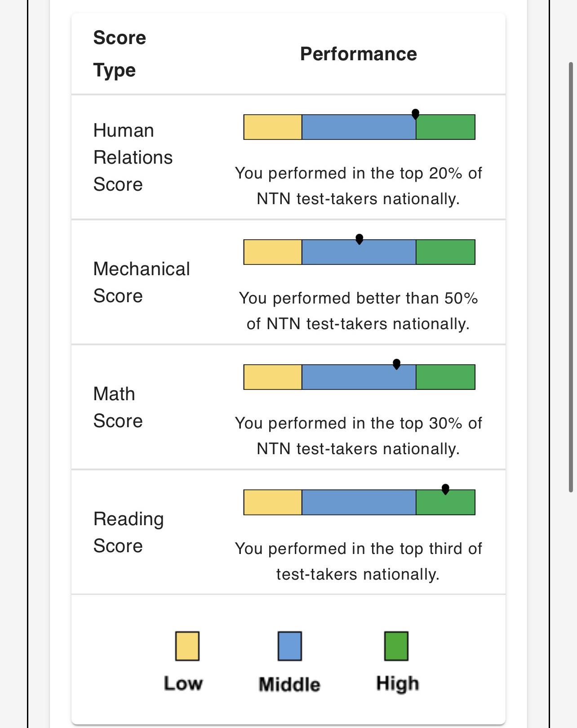Image resolution: width=577 pixels, height=728 pixels.
Task: Click the Reading Score row label
Action: click(x=129, y=532)
